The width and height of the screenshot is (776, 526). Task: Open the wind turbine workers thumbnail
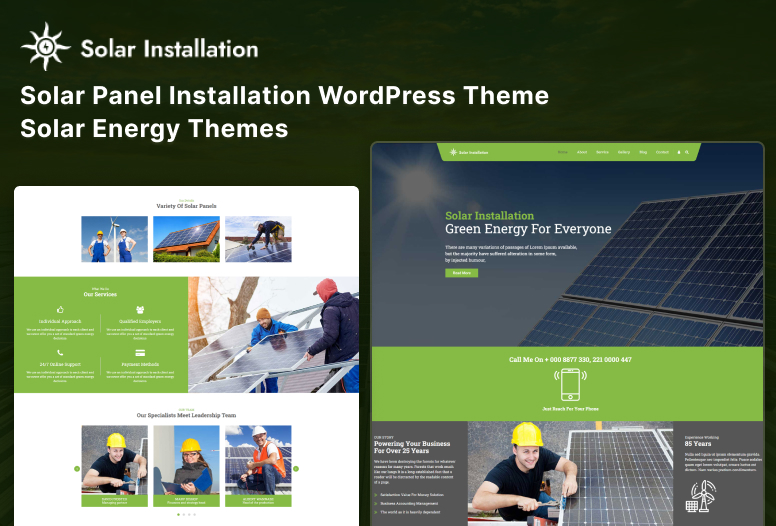114,239
